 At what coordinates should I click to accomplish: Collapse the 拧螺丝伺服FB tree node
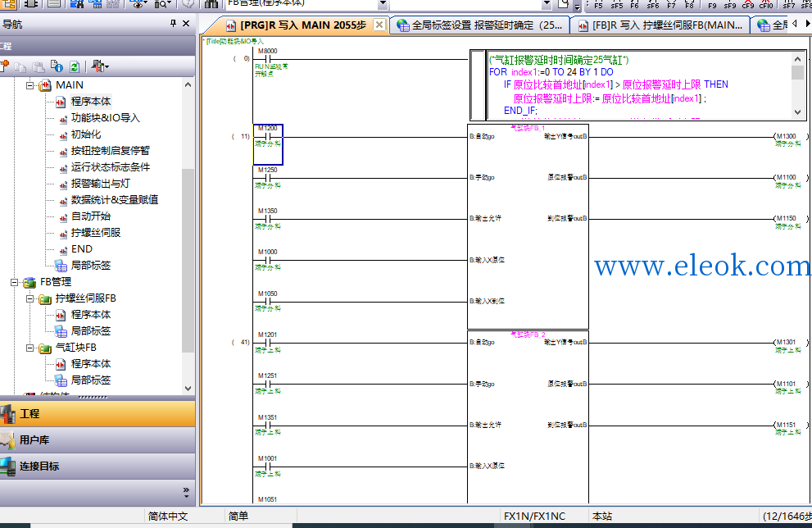pos(30,298)
